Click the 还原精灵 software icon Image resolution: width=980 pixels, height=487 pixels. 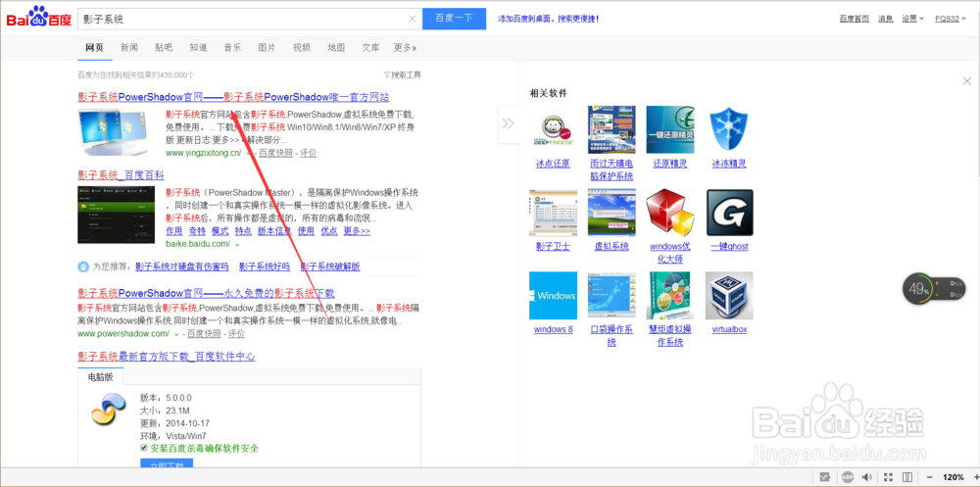point(670,130)
